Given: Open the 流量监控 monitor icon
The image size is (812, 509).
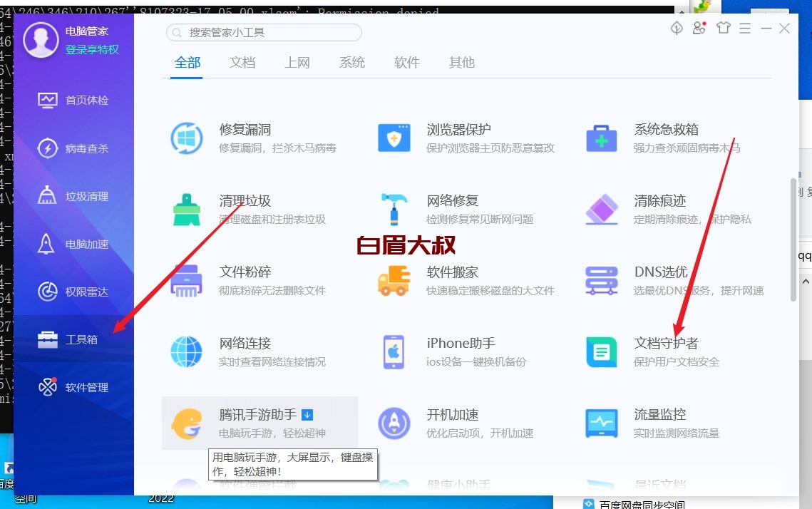Looking at the screenshot, I should coord(601,423).
